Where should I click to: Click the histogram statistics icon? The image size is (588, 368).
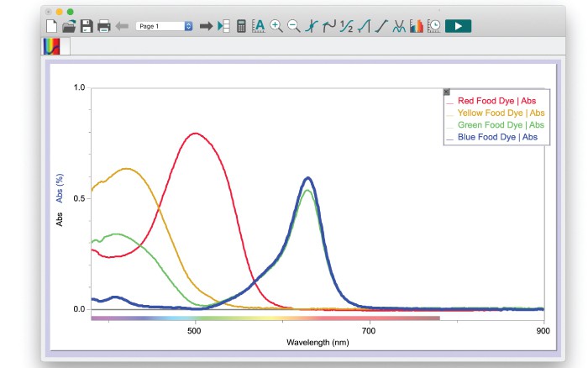417,26
